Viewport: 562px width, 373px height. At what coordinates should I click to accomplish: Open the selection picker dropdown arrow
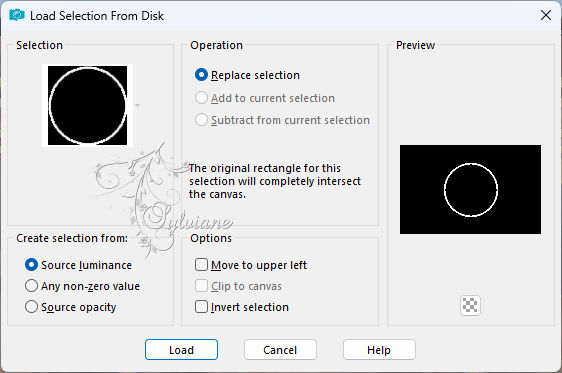point(137,105)
